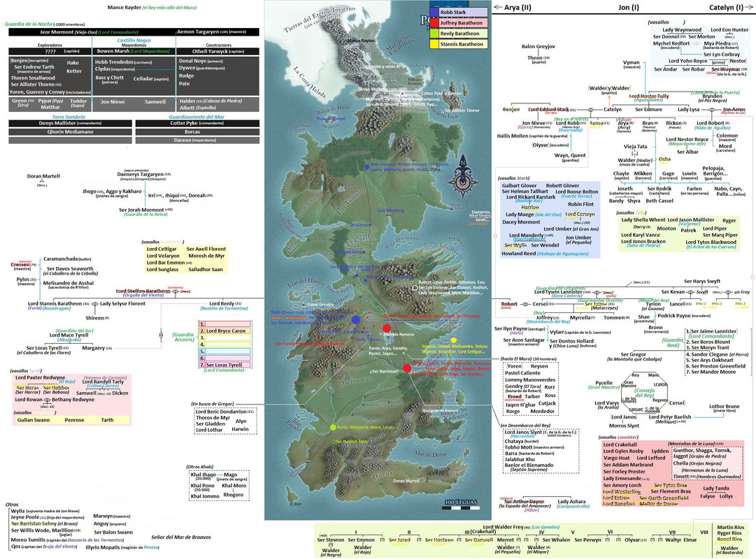Click Lord Tytos Blackwood name
This screenshot has width=756, height=559.
click(711, 242)
